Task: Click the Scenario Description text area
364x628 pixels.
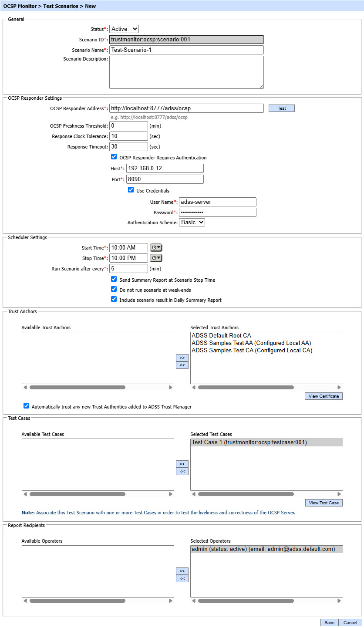Action: click(x=186, y=72)
